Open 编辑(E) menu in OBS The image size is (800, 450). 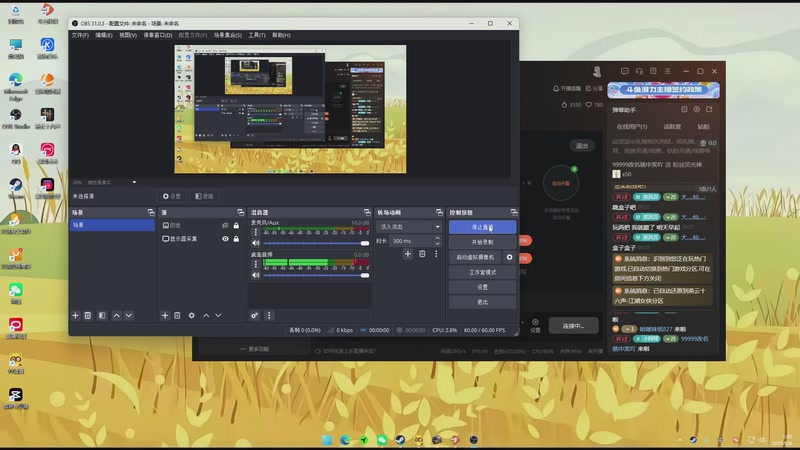coord(104,35)
